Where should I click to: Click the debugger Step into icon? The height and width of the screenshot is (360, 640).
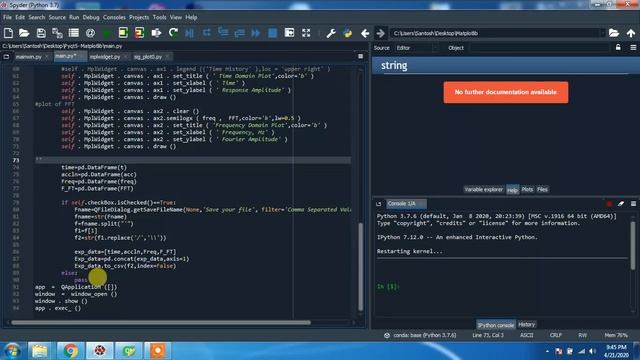click(223, 33)
